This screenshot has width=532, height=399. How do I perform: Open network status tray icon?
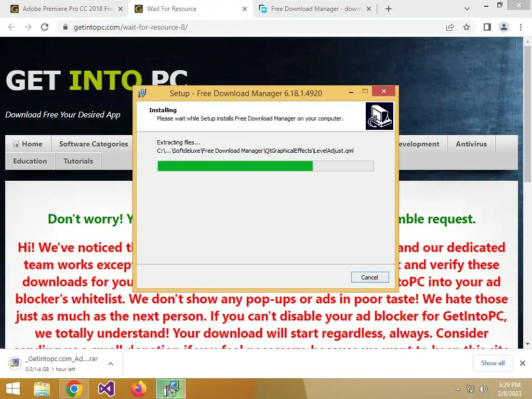(x=471, y=389)
